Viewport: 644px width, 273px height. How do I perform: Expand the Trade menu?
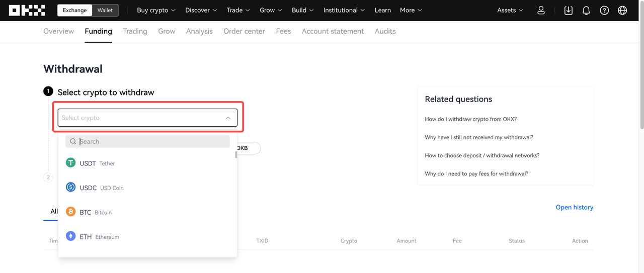pyautogui.click(x=238, y=10)
